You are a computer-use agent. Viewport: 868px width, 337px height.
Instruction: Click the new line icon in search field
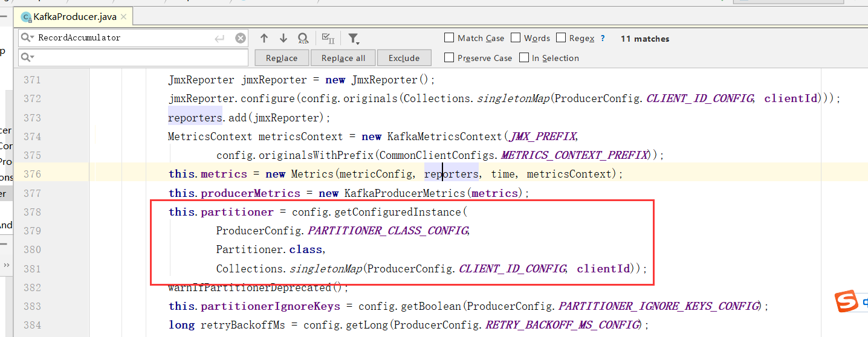click(x=219, y=38)
